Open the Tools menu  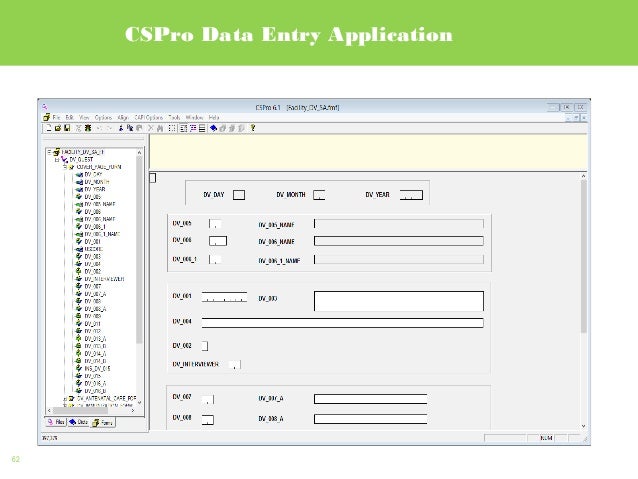(x=174, y=118)
